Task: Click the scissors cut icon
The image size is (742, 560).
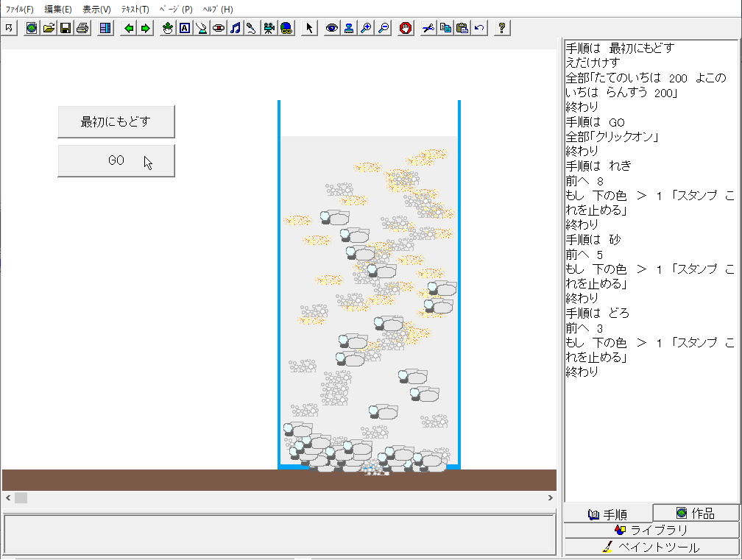Action: [x=428, y=28]
